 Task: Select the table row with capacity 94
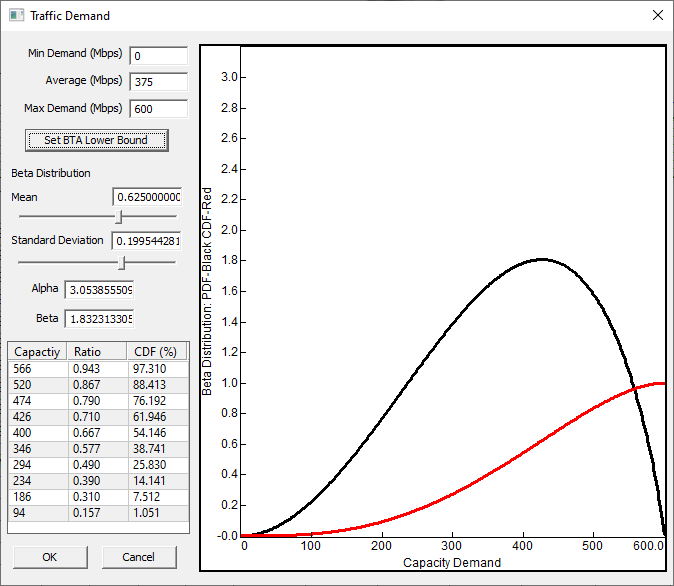[x=98, y=512]
